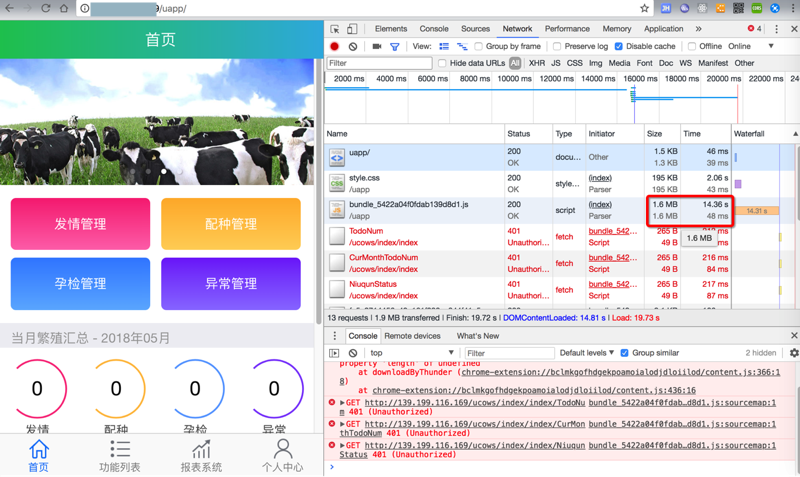Switch to Elements tab
The width and height of the screenshot is (800, 477).
click(391, 29)
